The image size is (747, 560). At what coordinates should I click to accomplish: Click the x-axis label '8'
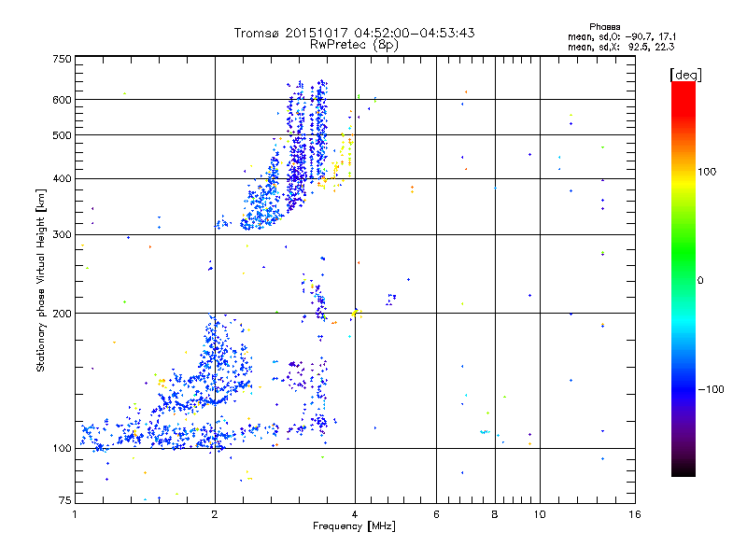(x=495, y=514)
